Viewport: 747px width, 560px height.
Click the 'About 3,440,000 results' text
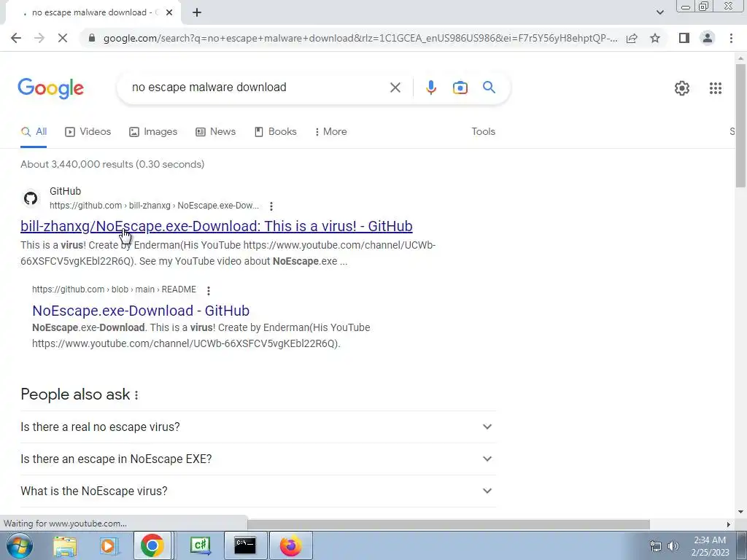click(112, 164)
